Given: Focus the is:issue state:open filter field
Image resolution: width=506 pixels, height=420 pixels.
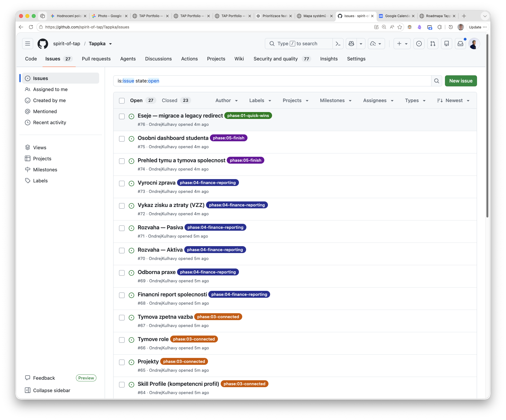Looking at the screenshot, I should (x=272, y=81).
